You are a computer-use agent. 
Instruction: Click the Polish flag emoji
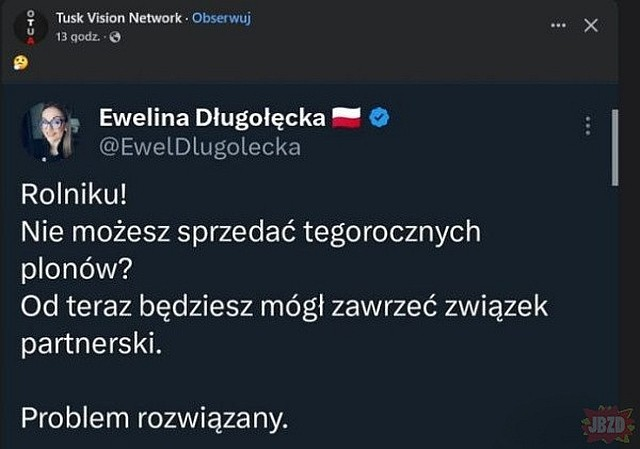pos(346,119)
